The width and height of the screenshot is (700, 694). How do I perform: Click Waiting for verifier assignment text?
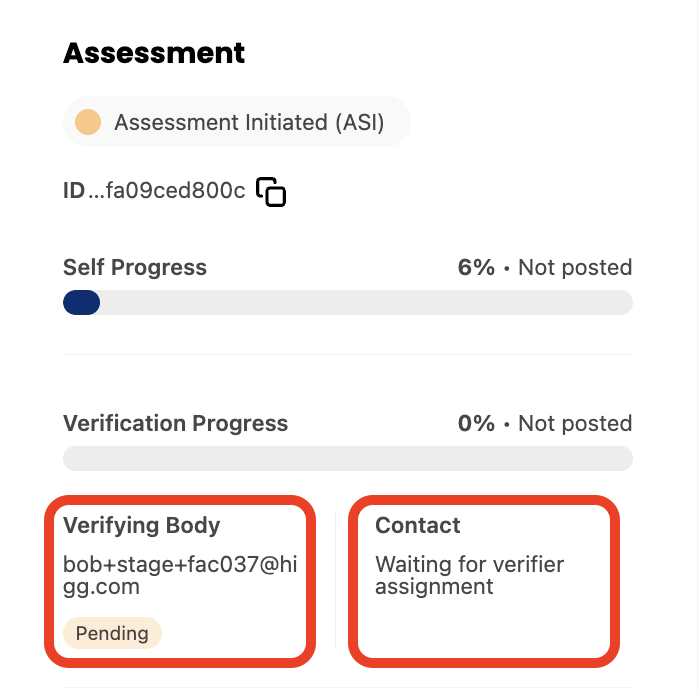tap(470, 575)
